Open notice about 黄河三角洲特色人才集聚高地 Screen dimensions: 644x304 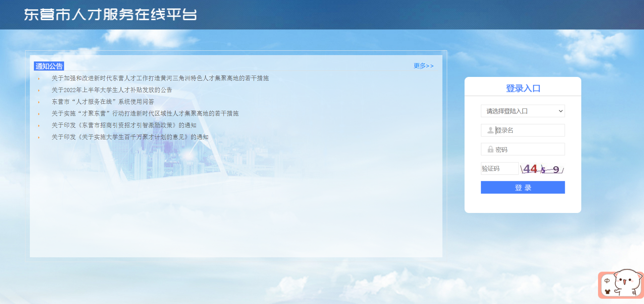pyautogui.click(x=160, y=78)
